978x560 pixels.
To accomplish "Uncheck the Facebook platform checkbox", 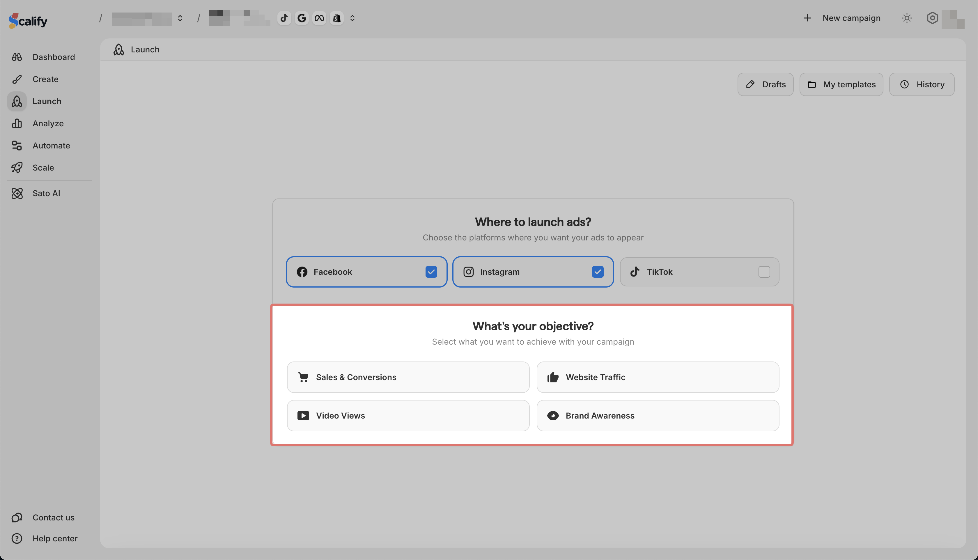I will point(431,272).
